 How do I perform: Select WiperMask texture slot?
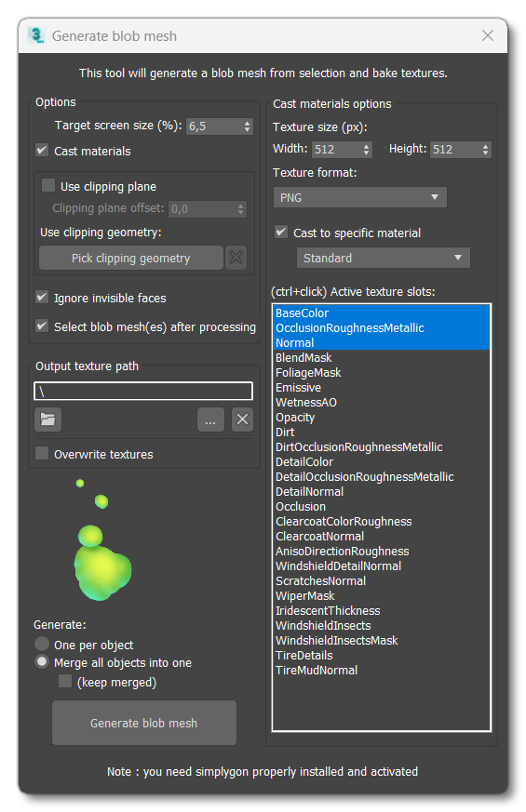(x=382, y=595)
